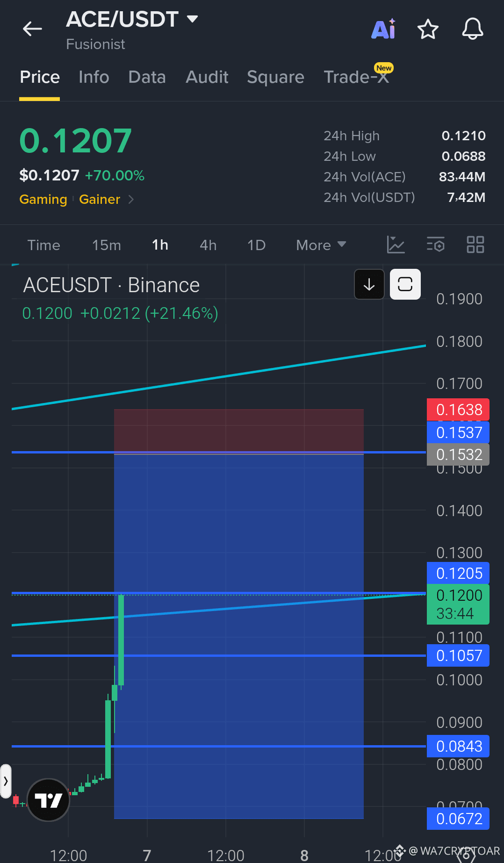Select the red stop-loss zone of position
504x863 pixels.
point(239,431)
